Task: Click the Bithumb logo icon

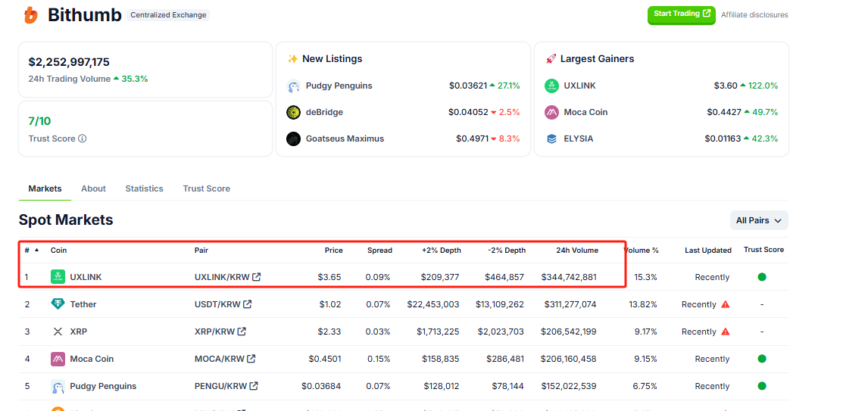Action: tap(30, 15)
